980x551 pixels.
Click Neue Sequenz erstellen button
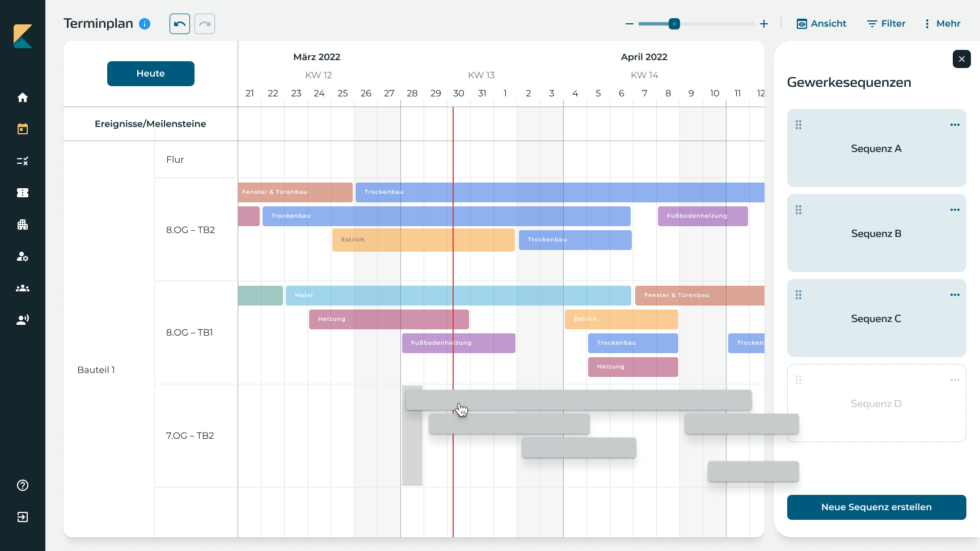(877, 507)
